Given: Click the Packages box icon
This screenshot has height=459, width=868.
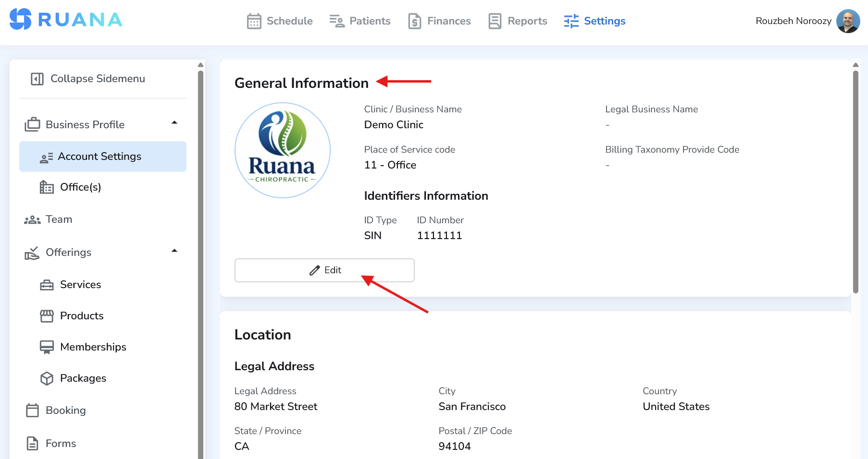Looking at the screenshot, I should point(46,378).
